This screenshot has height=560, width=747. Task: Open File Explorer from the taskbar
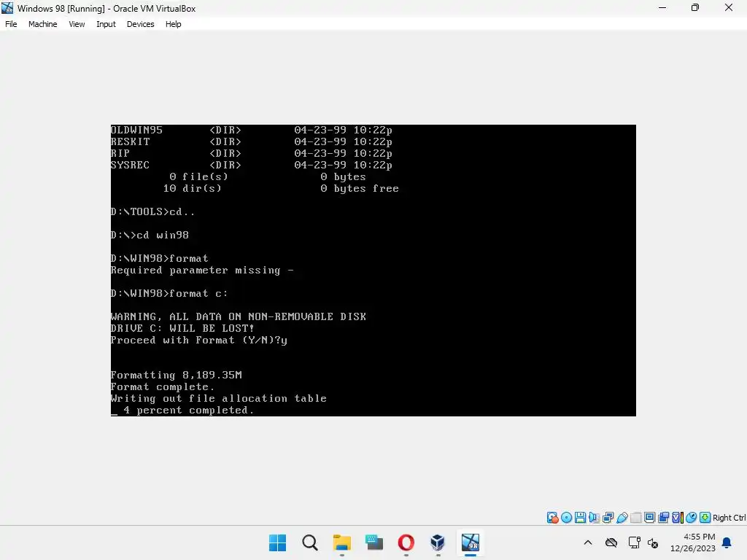[341, 542]
